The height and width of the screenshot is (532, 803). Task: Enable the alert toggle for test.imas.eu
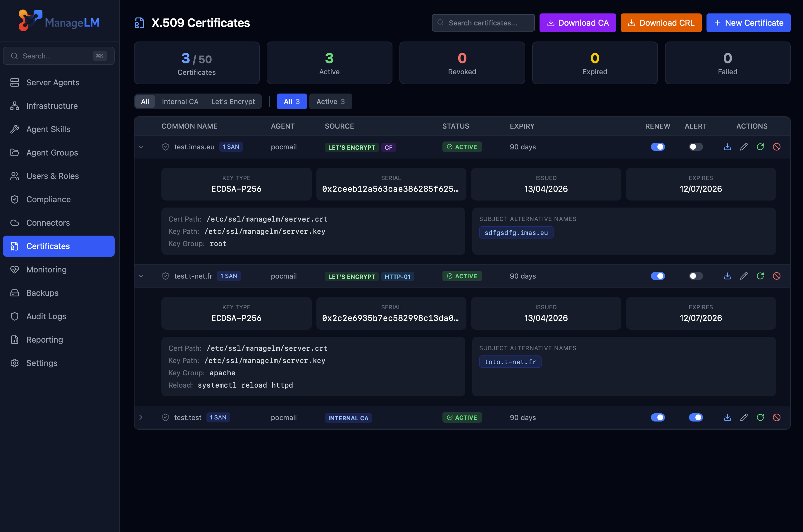(695, 147)
